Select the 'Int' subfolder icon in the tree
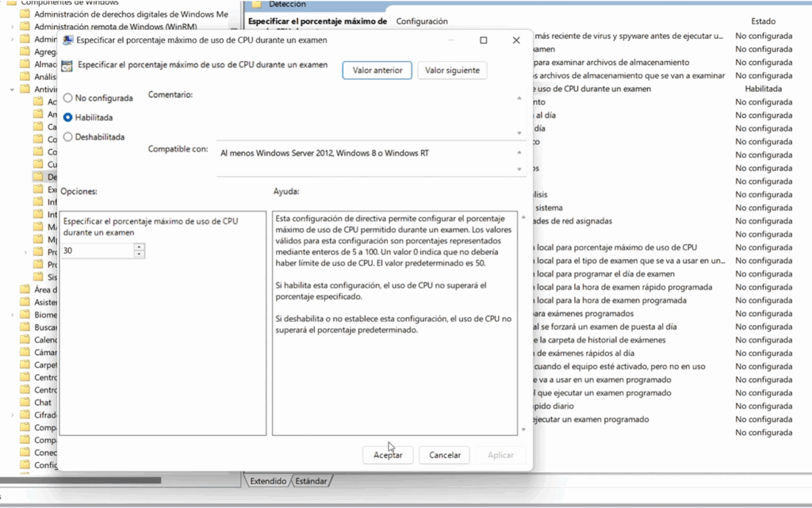Image resolution: width=812 pixels, height=508 pixels. coord(38,214)
